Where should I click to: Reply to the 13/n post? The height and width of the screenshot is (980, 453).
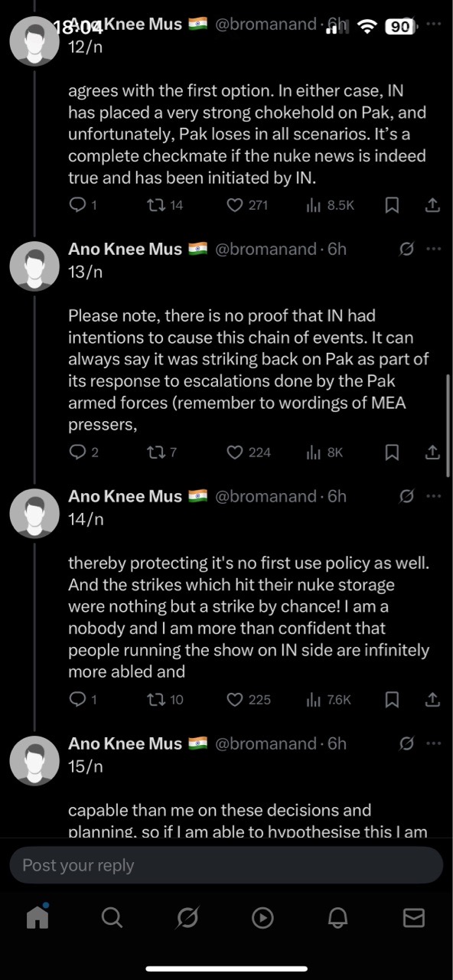coord(83,452)
